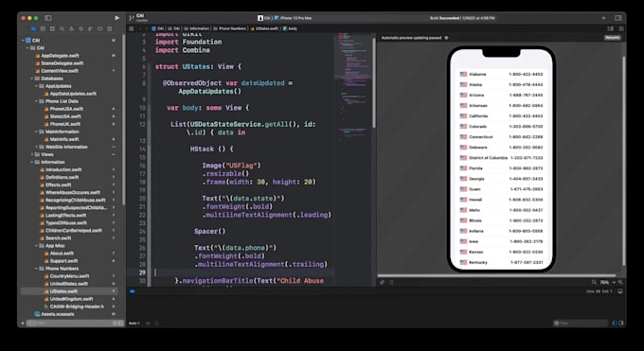Open the Source Control navigator tab

[x=43, y=28]
